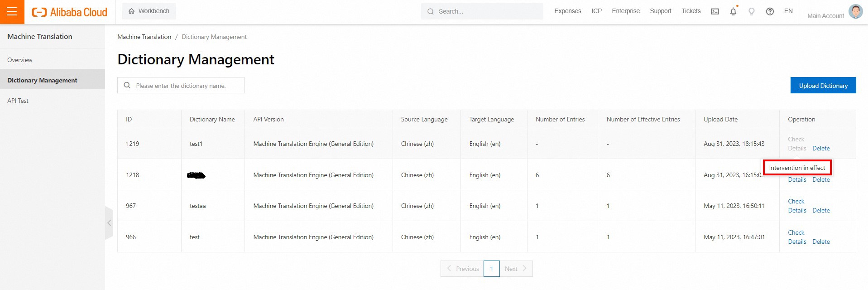868x290 pixels.
Task: Check the testaa dictionary
Action: (x=796, y=201)
